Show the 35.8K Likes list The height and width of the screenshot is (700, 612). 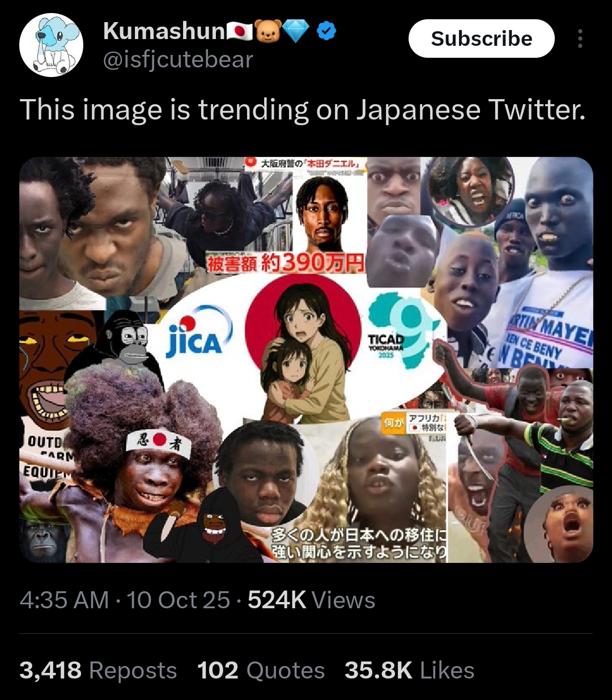409,671
